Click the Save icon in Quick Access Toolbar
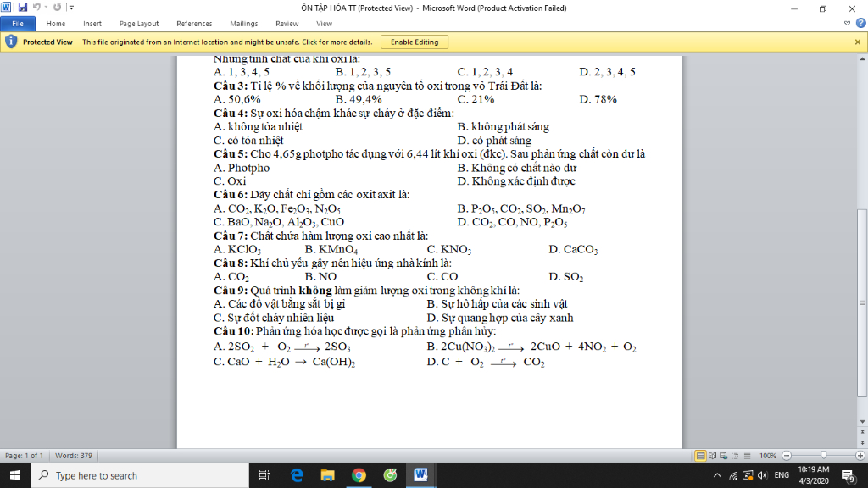The image size is (868, 488). [x=23, y=7]
